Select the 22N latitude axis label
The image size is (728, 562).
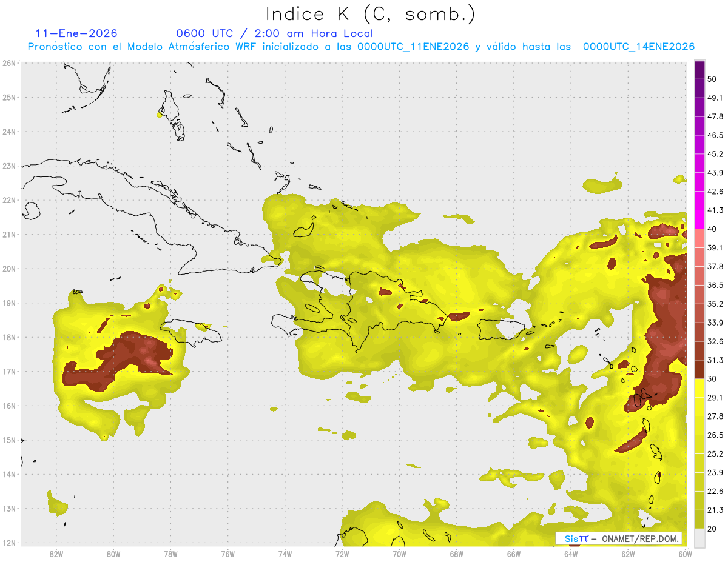point(8,200)
